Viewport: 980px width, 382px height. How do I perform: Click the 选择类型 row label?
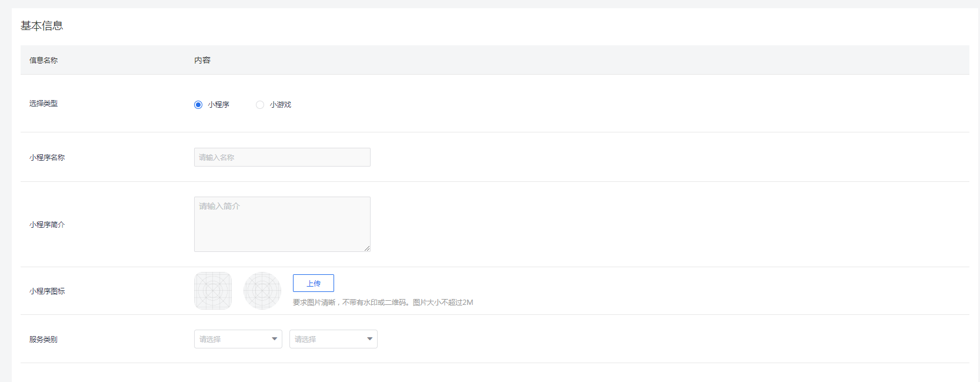44,104
